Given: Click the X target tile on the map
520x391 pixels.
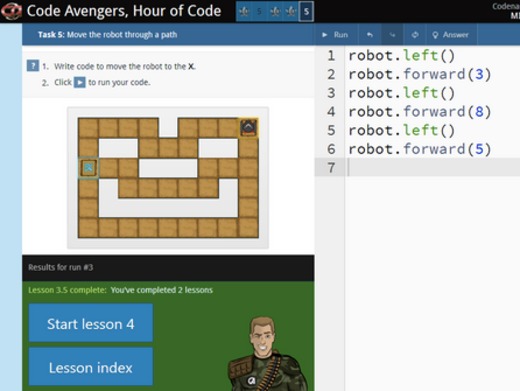Looking at the screenshot, I should pyautogui.click(x=88, y=168).
